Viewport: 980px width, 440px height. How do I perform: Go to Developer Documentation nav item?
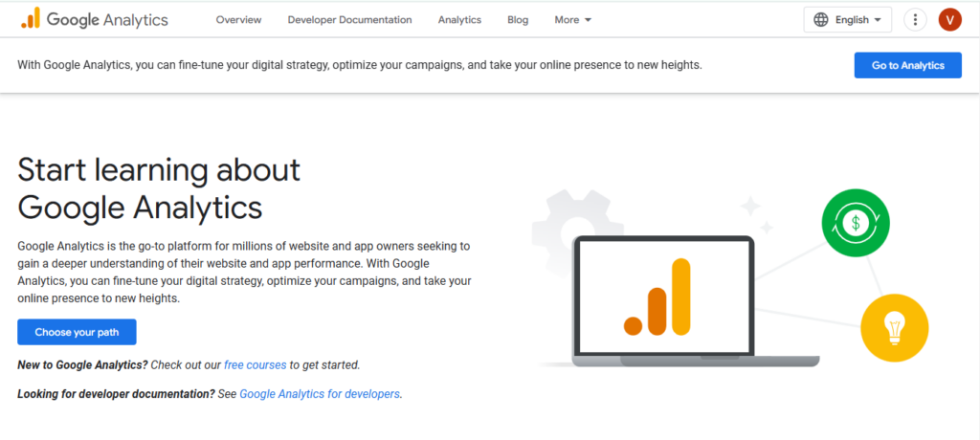pos(349,20)
